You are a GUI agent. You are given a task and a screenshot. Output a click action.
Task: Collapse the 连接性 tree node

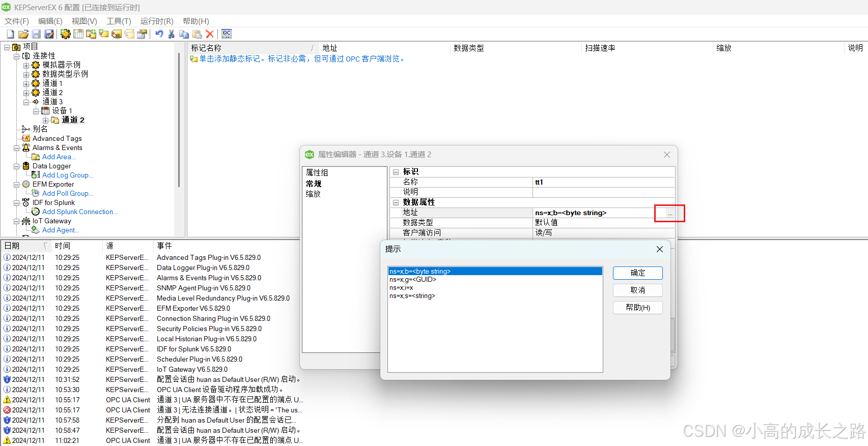(x=17, y=56)
